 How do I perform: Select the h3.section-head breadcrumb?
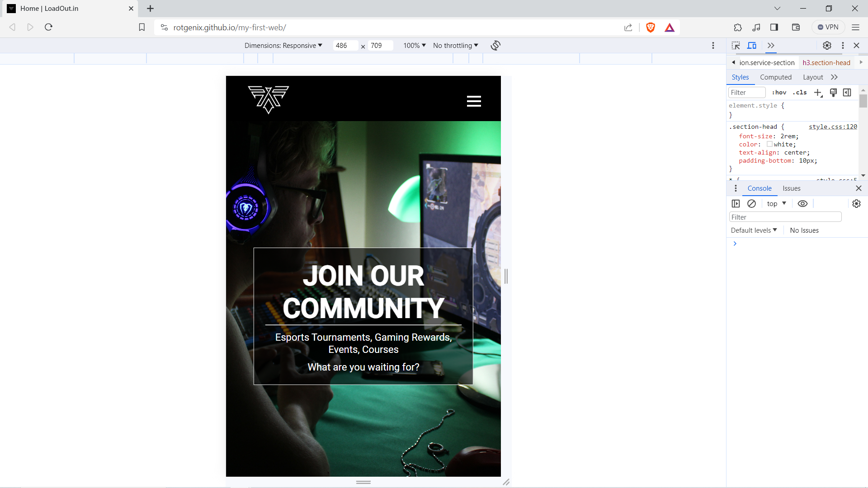click(x=826, y=63)
